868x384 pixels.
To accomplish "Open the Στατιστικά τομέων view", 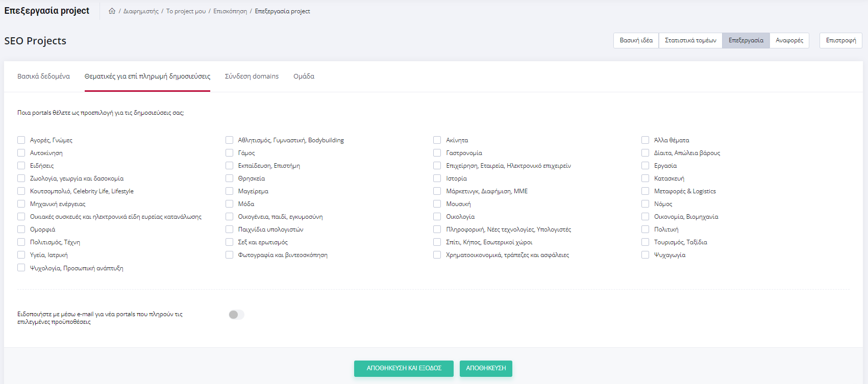I will (x=690, y=40).
